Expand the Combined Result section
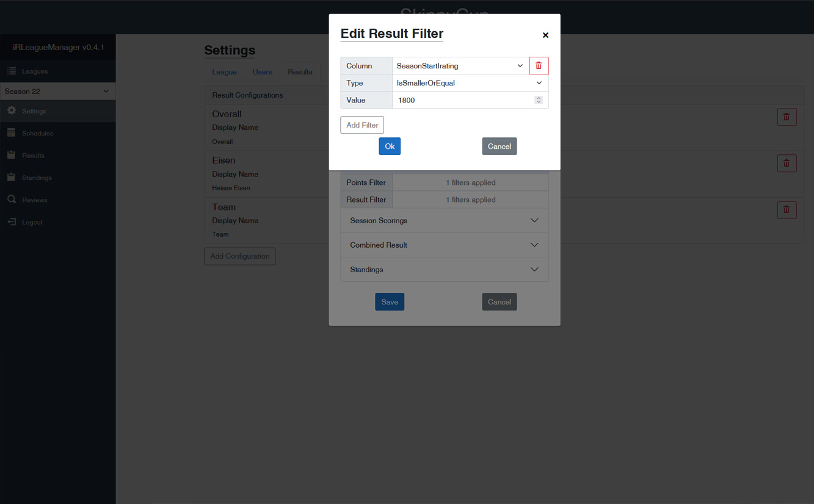814x504 pixels. click(x=444, y=245)
